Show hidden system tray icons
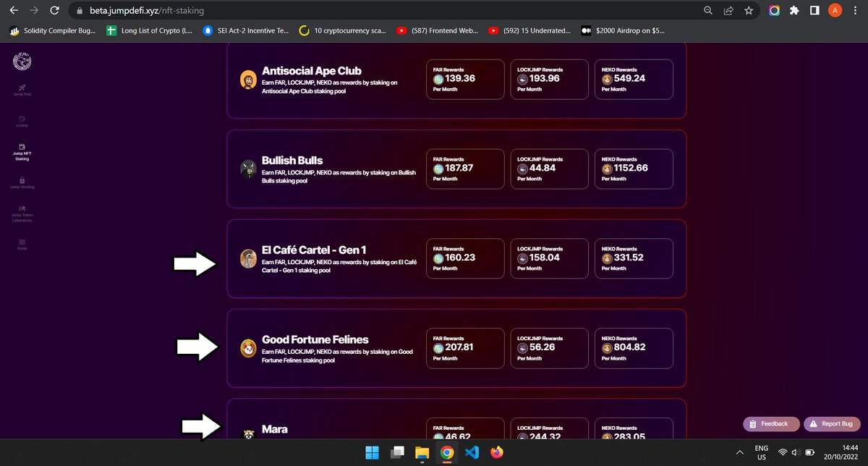Screen dimensions: 868x466 [x=741, y=452]
